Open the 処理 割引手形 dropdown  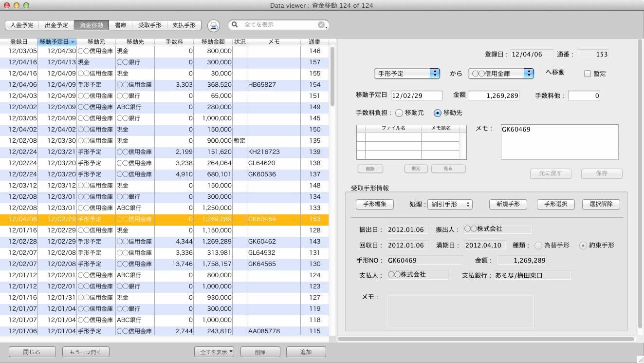[x=449, y=205]
